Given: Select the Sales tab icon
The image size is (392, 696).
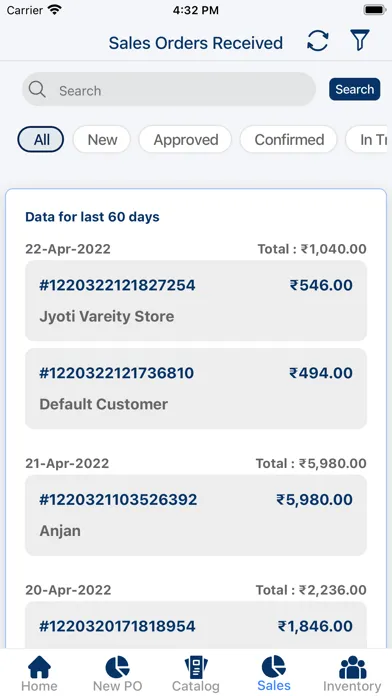Looking at the screenshot, I should [274, 667].
